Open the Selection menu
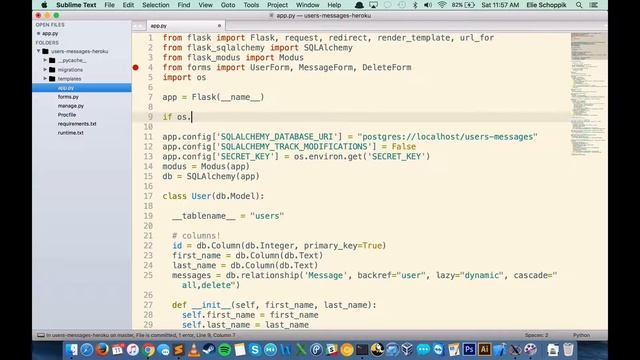640x360 pixels. [156, 5]
